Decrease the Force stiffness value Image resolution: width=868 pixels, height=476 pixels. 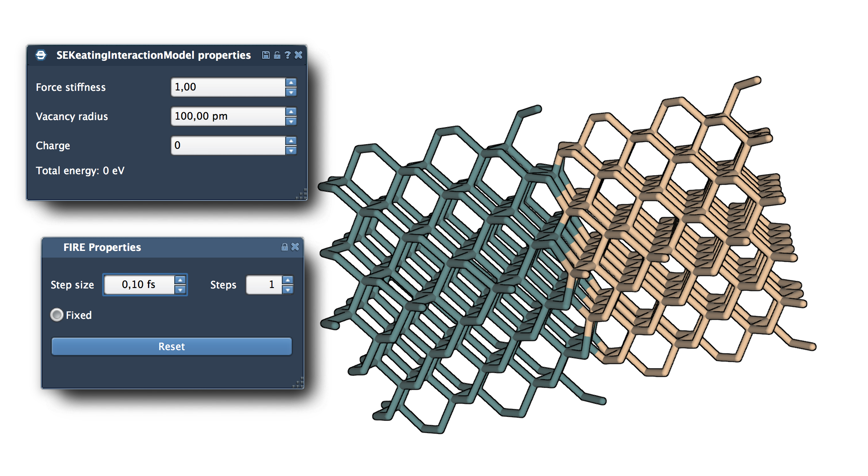[291, 92]
